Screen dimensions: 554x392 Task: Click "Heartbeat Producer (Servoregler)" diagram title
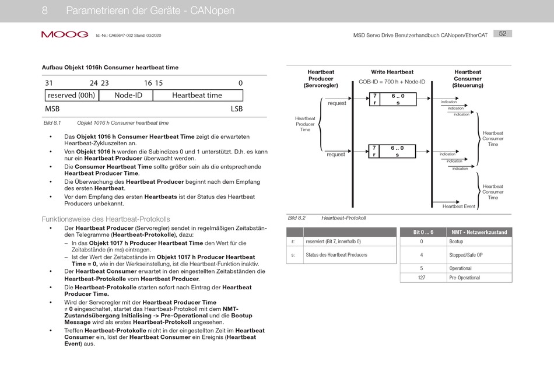321,79
